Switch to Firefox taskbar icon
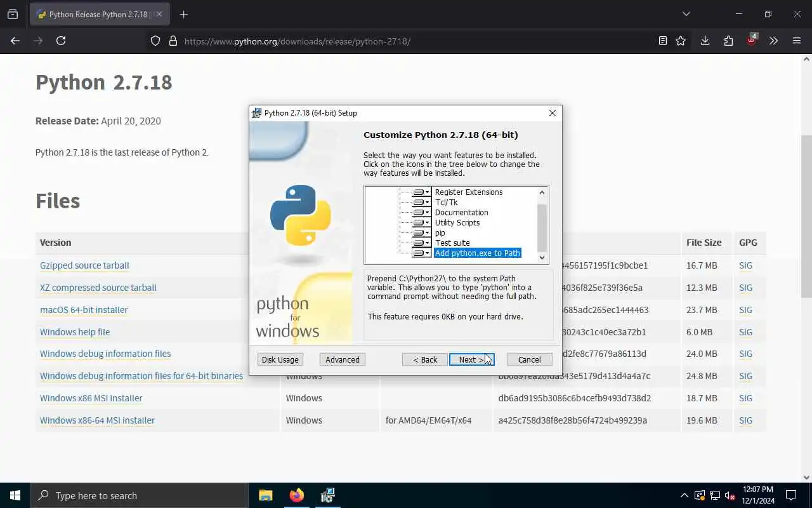 pyautogui.click(x=296, y=495)
